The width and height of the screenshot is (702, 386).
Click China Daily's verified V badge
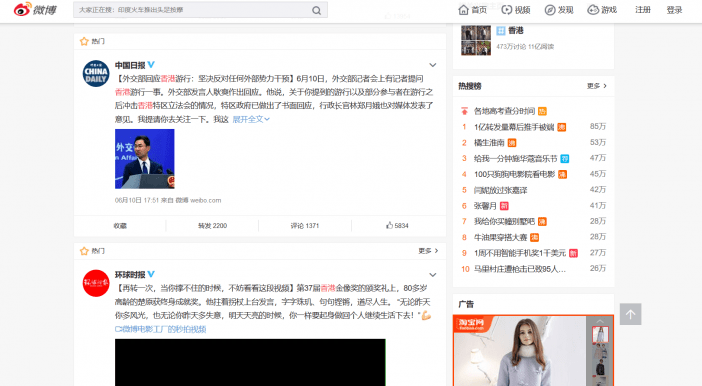tap(151, 64)
